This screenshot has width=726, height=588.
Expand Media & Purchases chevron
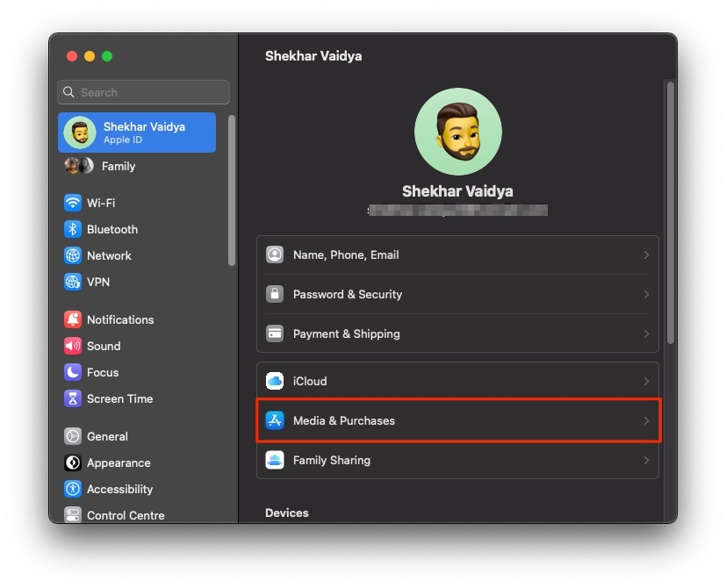click(646, 420)
